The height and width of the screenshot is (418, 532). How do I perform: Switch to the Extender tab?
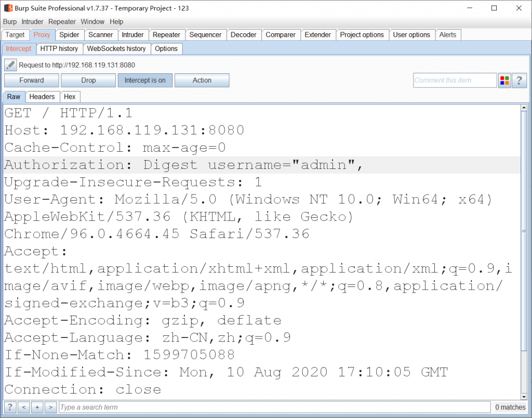pos(317,35)
